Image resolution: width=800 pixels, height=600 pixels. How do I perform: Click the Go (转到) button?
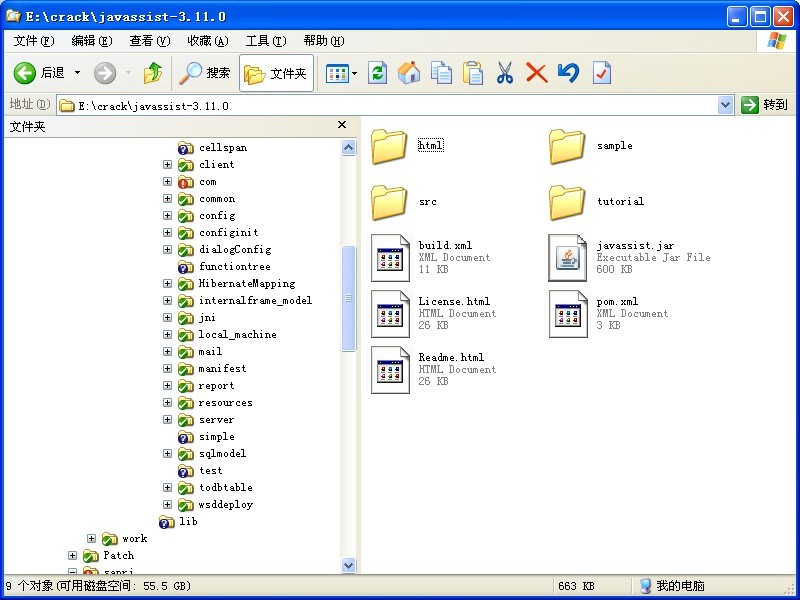coord(764,105)
